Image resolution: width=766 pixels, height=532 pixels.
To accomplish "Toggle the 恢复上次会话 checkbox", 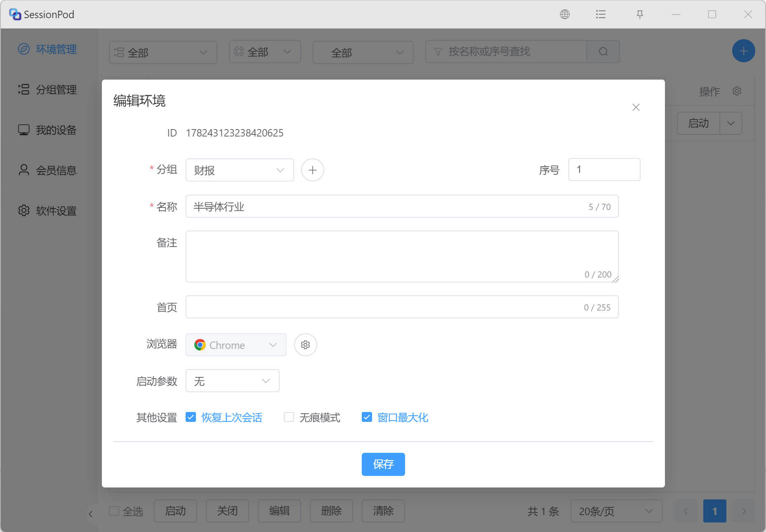I will (x=191, y=417).
